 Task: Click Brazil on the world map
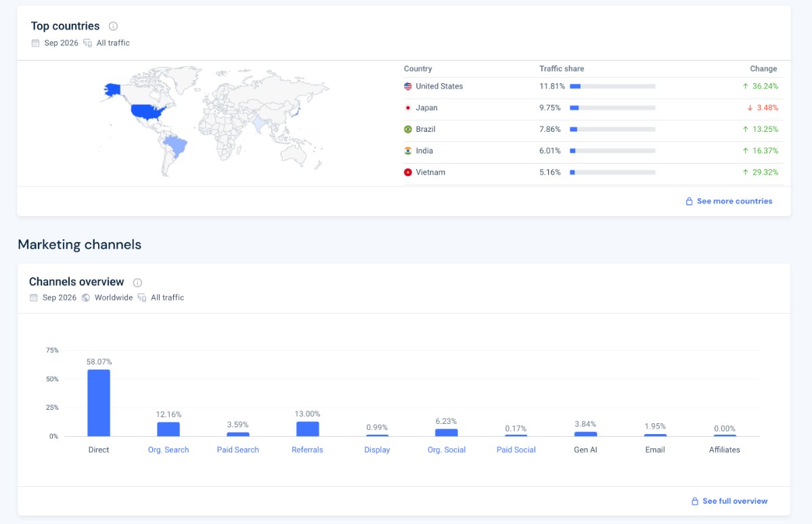tap(177, 145)
